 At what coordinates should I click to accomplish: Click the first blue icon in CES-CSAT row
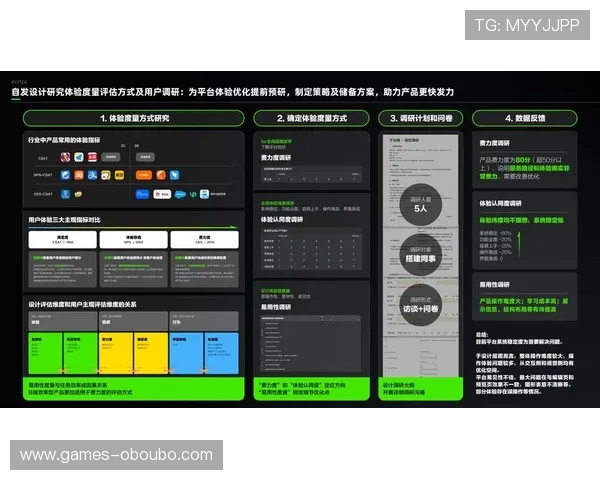pos(65,194)
